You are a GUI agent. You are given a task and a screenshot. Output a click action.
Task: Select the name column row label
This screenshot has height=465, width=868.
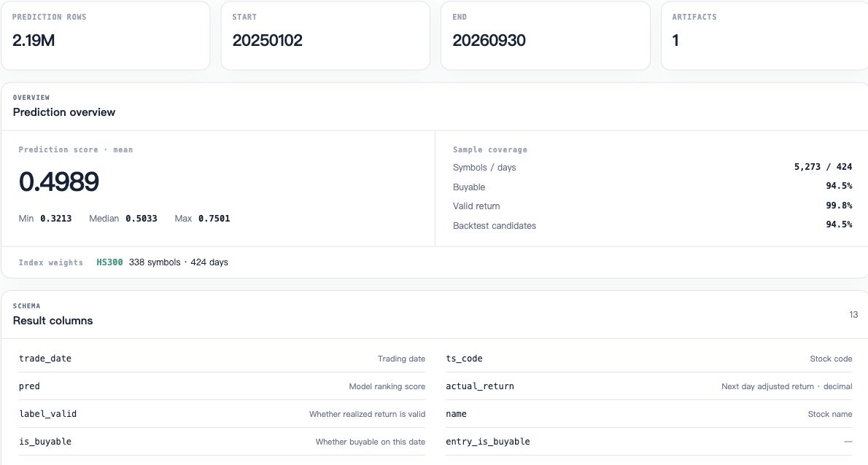456,413
